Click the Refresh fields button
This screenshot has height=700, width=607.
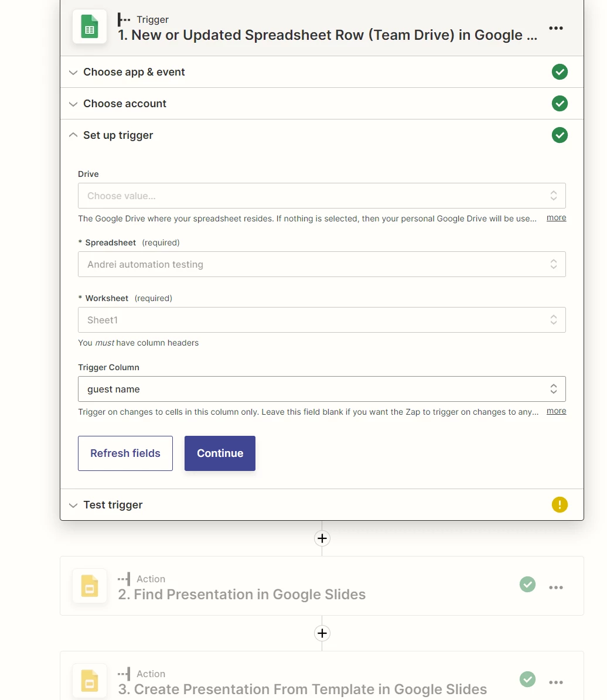coord(125,453)
